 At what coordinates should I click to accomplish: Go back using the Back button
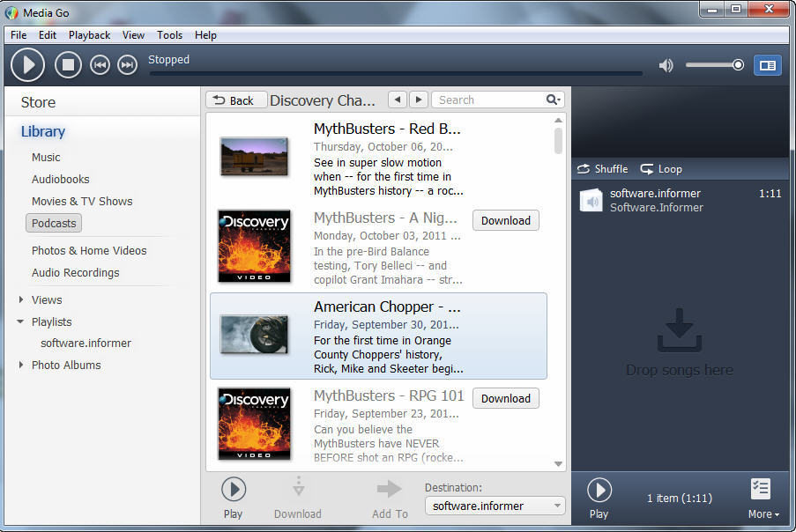[x=235, y=100]
